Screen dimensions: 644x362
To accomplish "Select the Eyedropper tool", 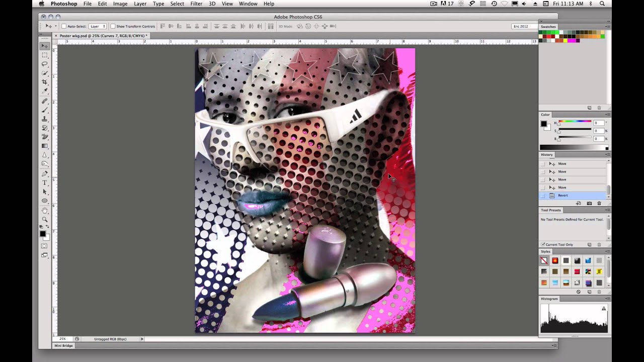I will pos(45,91).
